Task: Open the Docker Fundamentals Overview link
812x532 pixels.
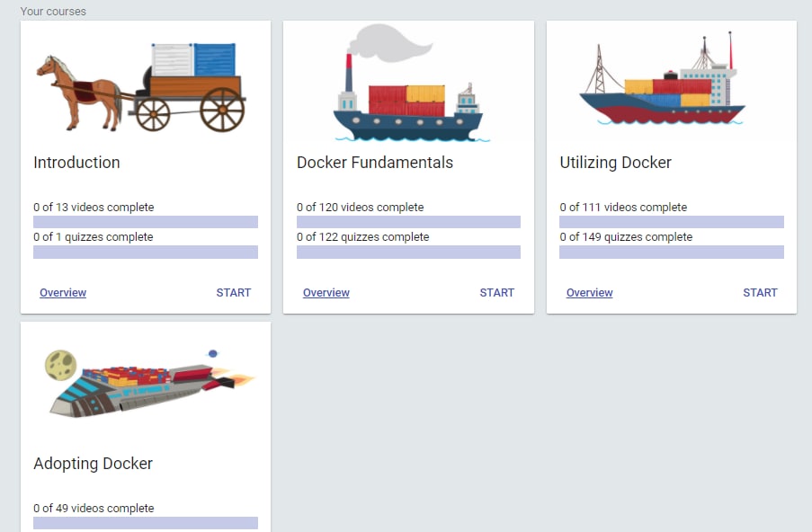Action: [x=326, y=293]
